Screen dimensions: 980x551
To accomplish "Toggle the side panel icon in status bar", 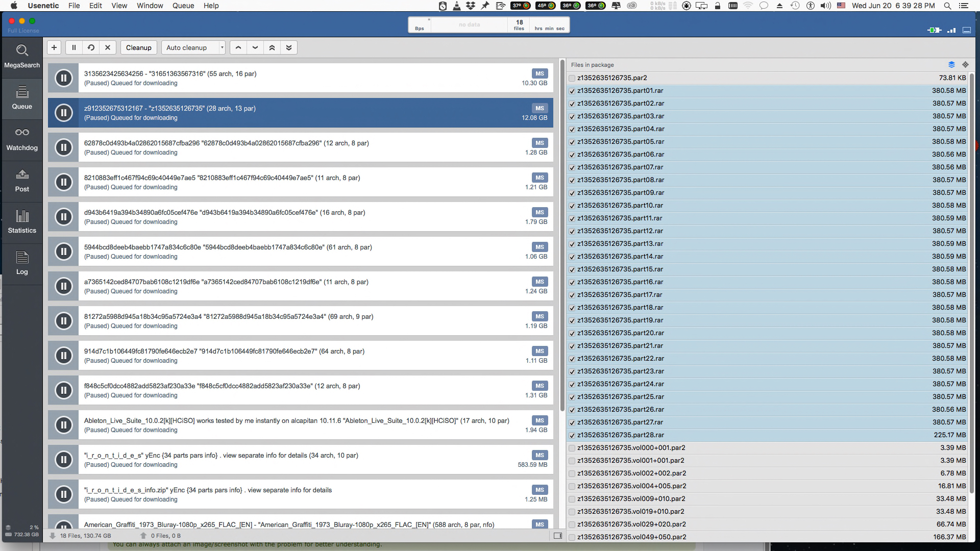I will pos(558,536).
